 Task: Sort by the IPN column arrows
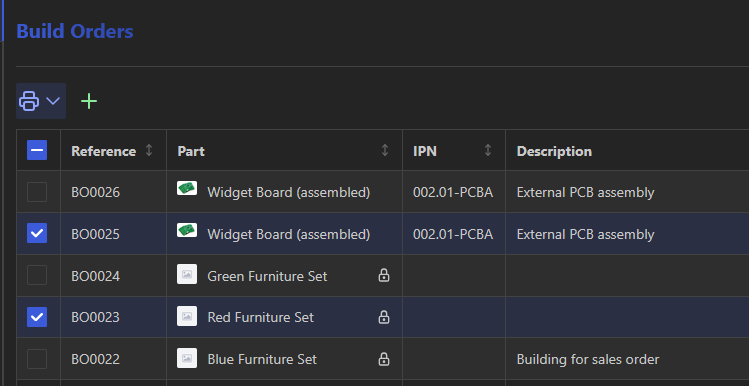click(488, 150)
